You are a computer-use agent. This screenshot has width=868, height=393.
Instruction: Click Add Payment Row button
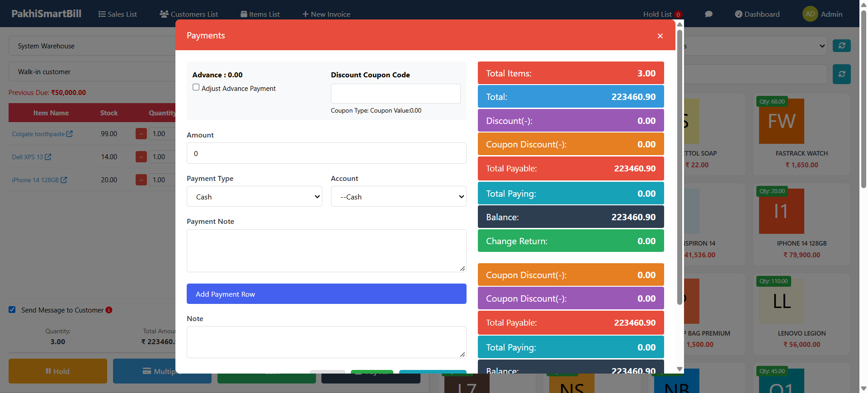pyautogui.click(x=326, y=294)
